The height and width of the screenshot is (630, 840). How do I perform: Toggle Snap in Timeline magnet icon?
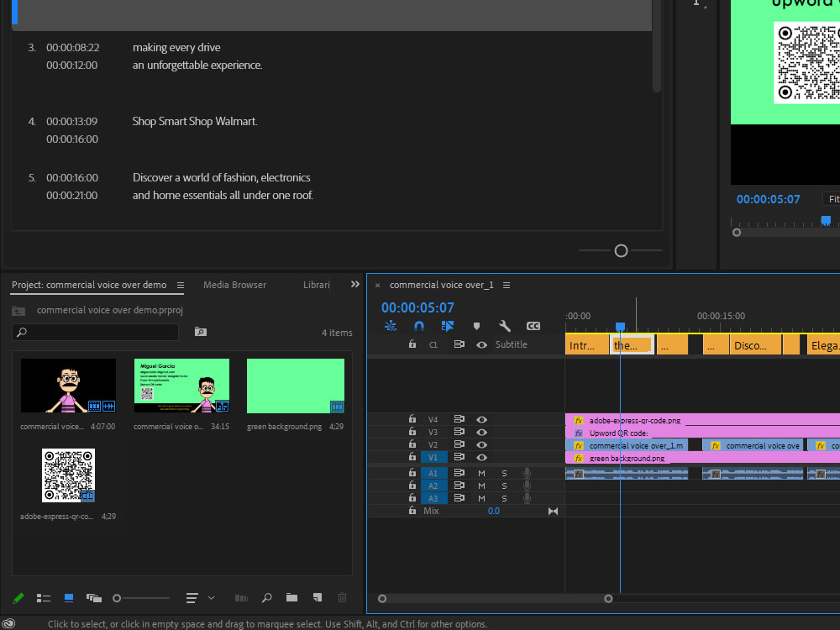419,326
